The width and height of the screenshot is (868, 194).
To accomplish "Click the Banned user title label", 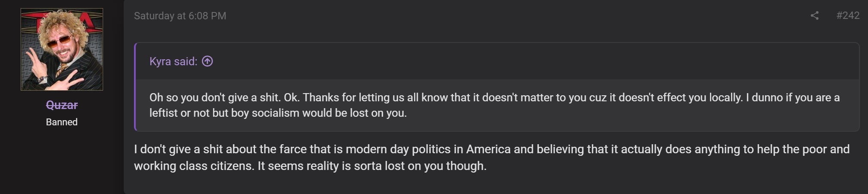I will (62, 122).
